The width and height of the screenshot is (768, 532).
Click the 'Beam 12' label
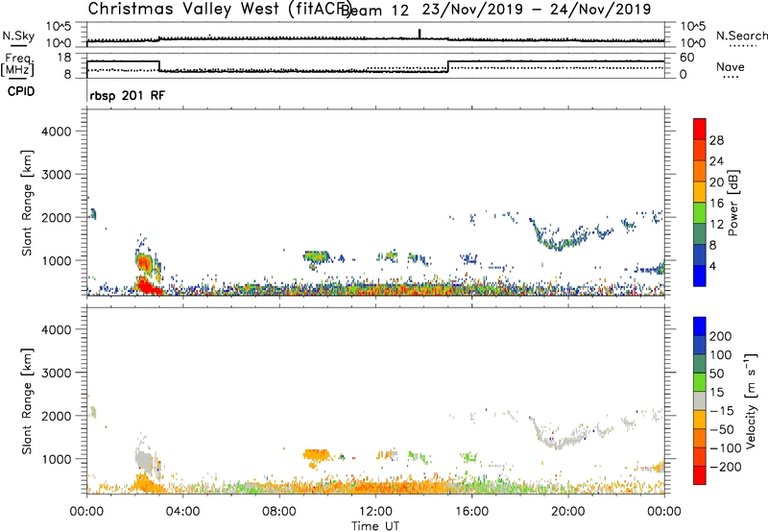tap(375, 11)
